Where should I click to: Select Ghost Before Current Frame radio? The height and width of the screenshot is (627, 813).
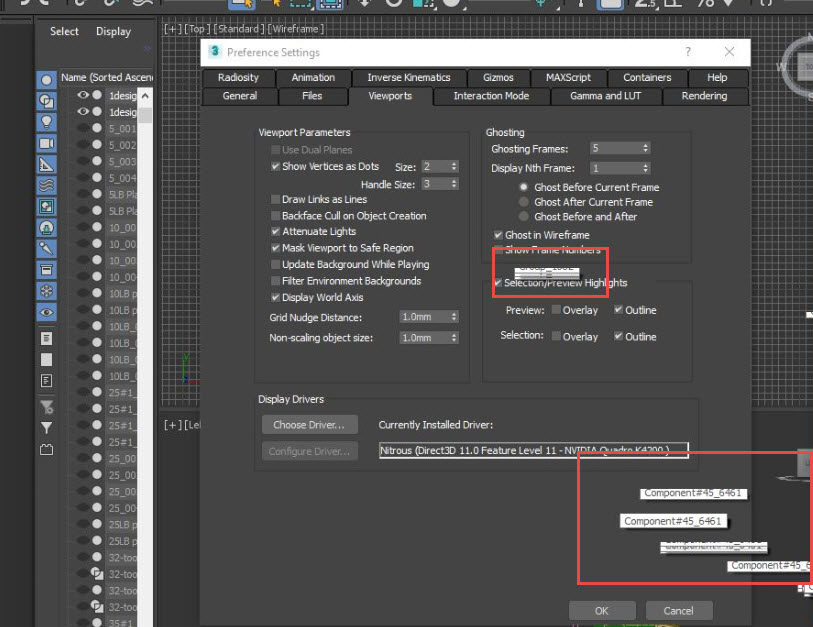point(524,187)
